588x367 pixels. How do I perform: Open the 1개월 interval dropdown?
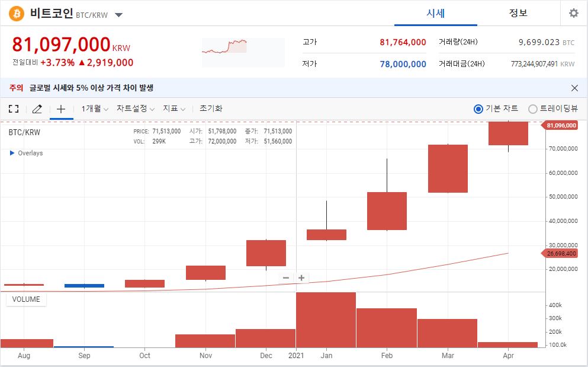(x=95, y=108)
